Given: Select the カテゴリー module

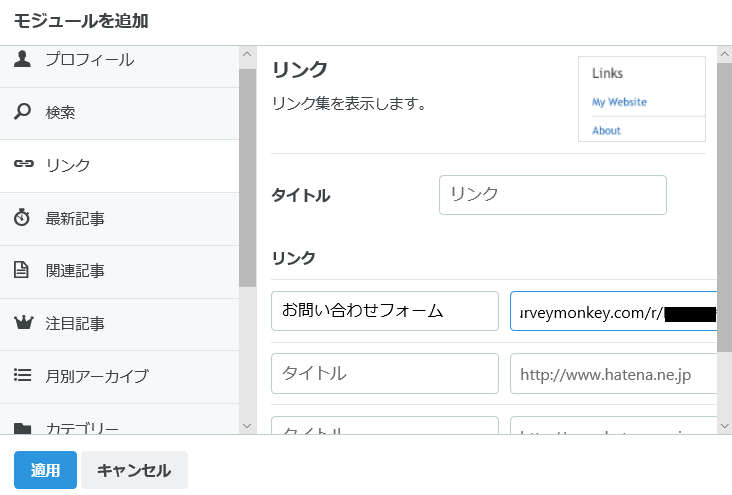Looking at the screenshot, I should point(120,419).
